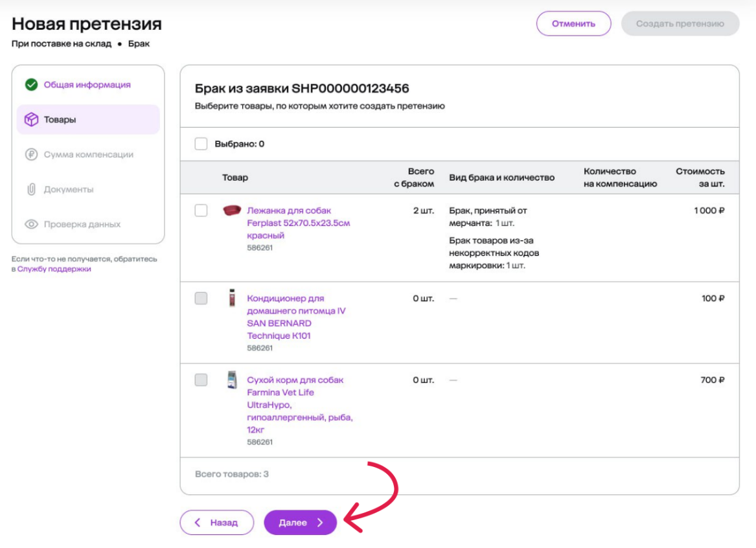The image size is (756, 548).
Task: Go to the Общая информация step
Action: [x=88, y=85]
